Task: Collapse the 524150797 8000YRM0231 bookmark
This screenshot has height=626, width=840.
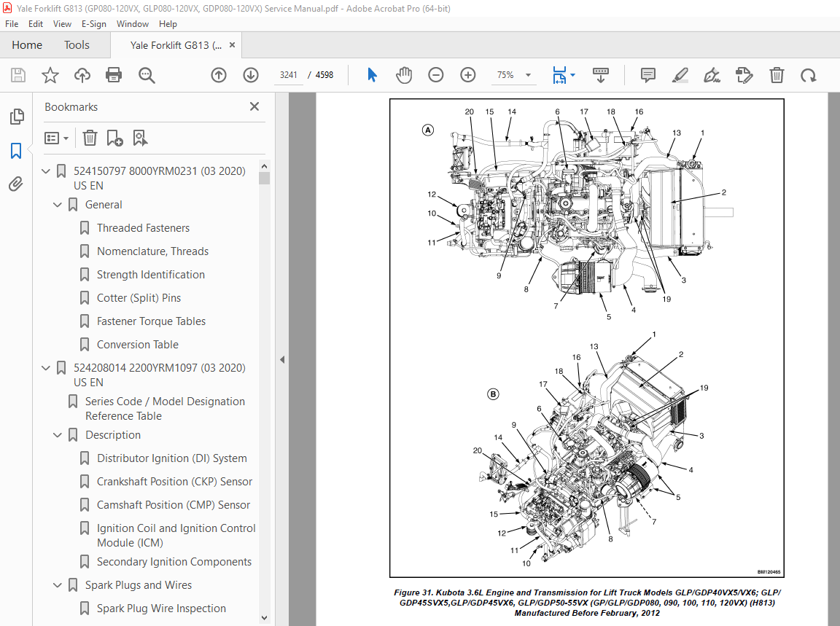Action: [45, 171]
